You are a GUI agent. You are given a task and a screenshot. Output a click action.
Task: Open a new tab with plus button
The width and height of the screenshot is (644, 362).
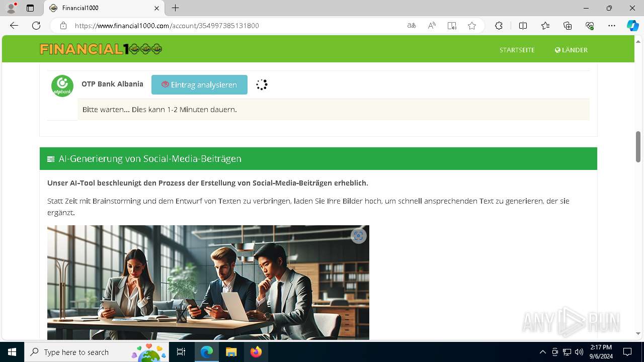[x=175, y=8]
